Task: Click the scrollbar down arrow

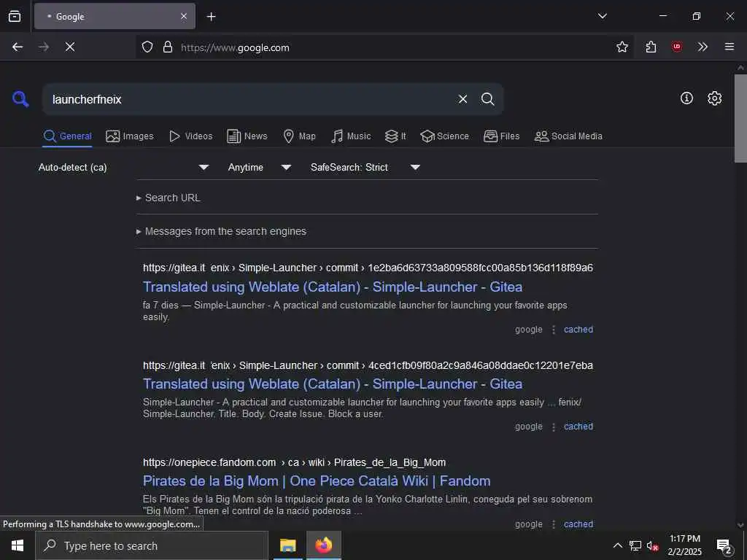Action: pos(740,525)
